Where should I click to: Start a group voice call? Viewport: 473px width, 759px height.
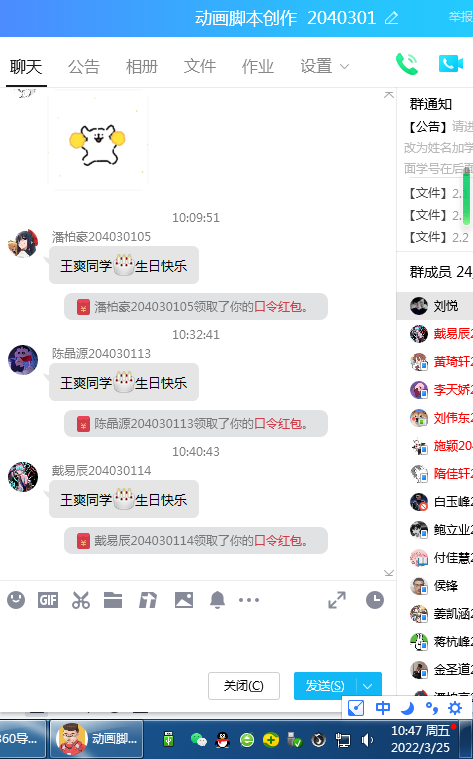407,64
